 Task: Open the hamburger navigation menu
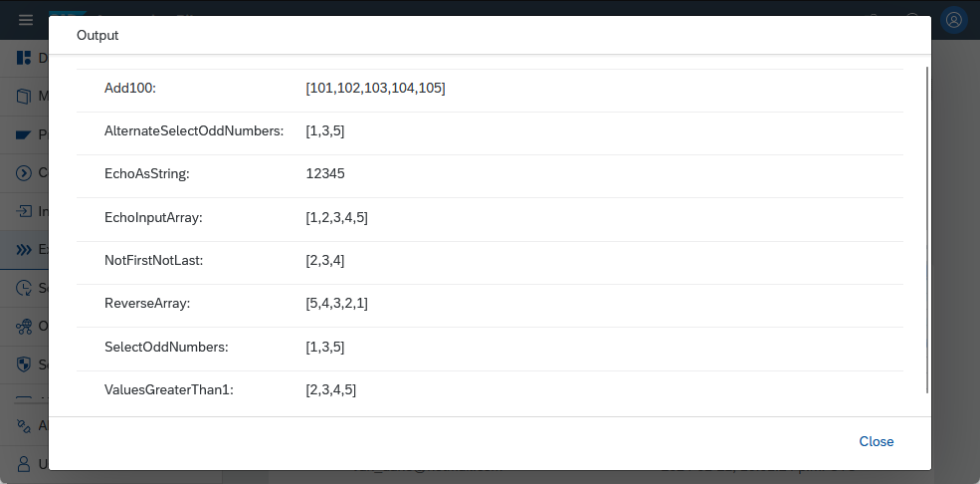point(26,20)
